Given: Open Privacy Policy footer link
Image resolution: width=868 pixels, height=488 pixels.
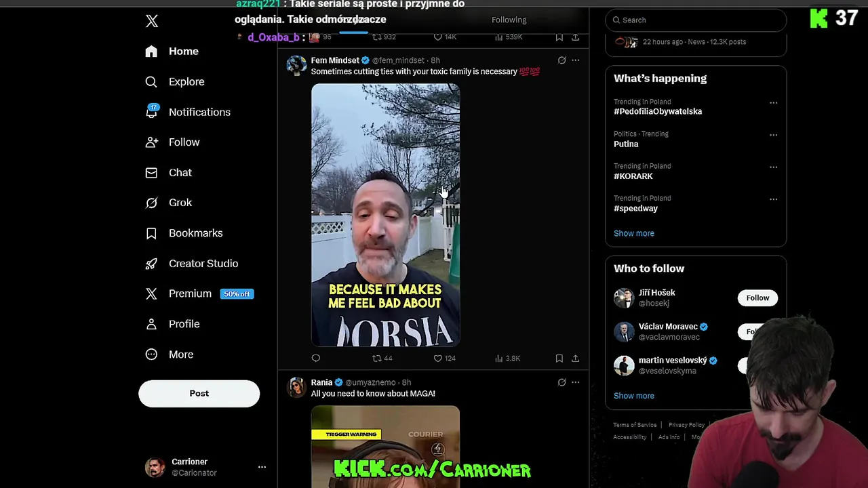Looking at the screenshot, I should [x=686, y=425].
